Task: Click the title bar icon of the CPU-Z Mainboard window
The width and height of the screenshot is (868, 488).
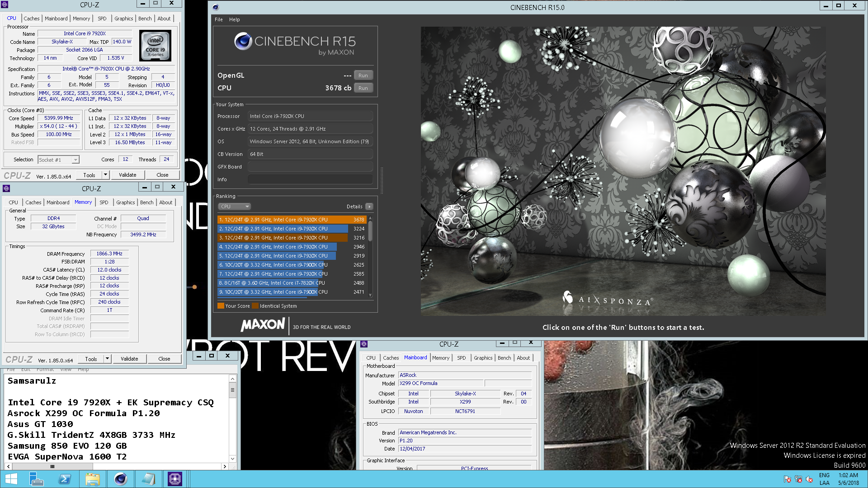Action: click(x=364, y=344)
